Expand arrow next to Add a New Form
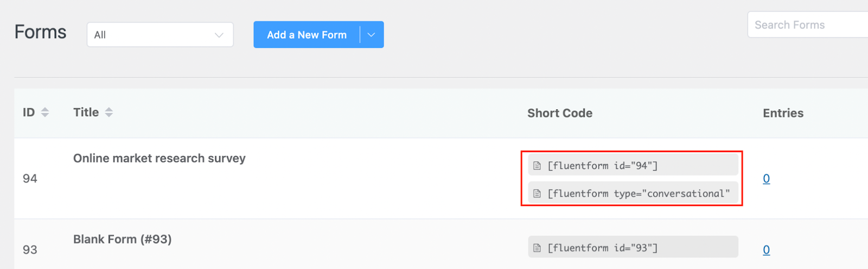Viewport: 868px width, 269px height. tap(372, 35)
